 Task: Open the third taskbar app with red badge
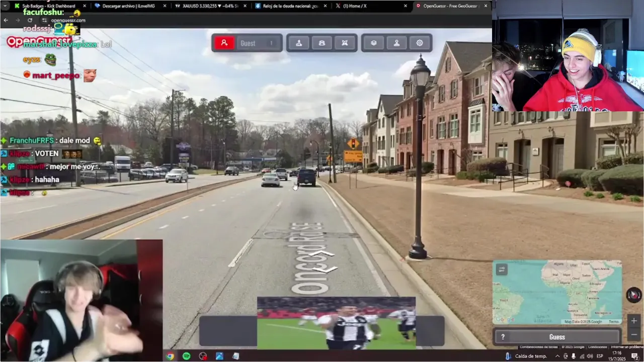(203, 356)
